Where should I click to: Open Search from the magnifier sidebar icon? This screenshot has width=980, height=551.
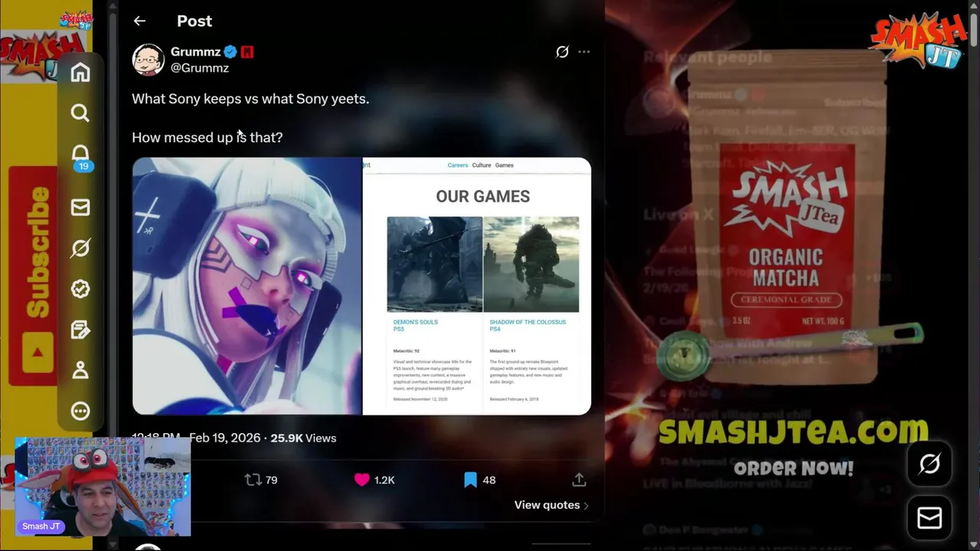[x=80, y=113]
